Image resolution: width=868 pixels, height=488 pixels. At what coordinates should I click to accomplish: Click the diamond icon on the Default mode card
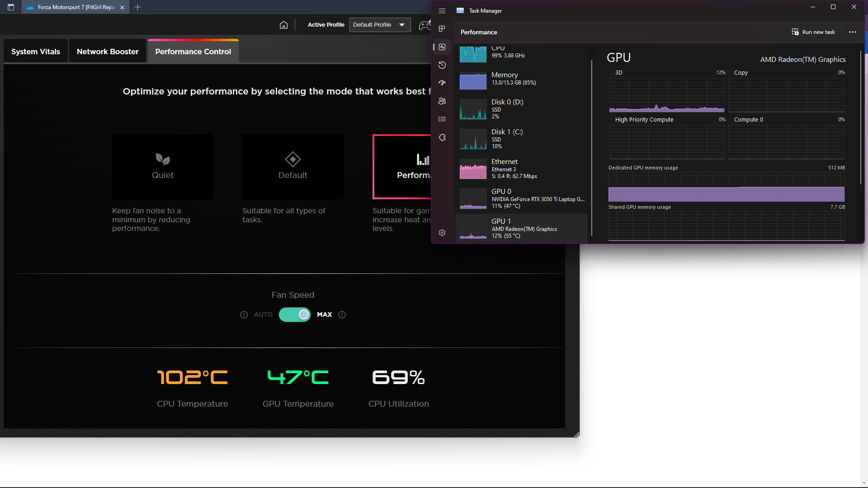click(293, 159)
